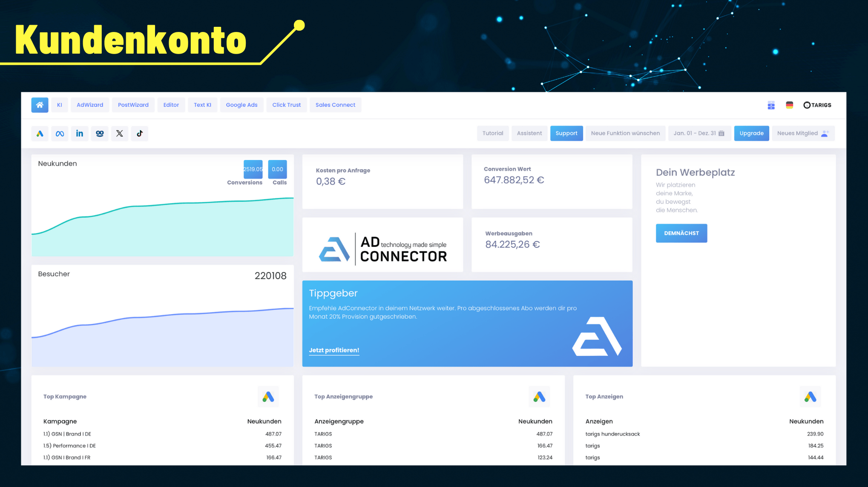Click the Google Ads icon in toolbar
The height and width of the screenshot is (487, 868).
(x=39, y=133)
